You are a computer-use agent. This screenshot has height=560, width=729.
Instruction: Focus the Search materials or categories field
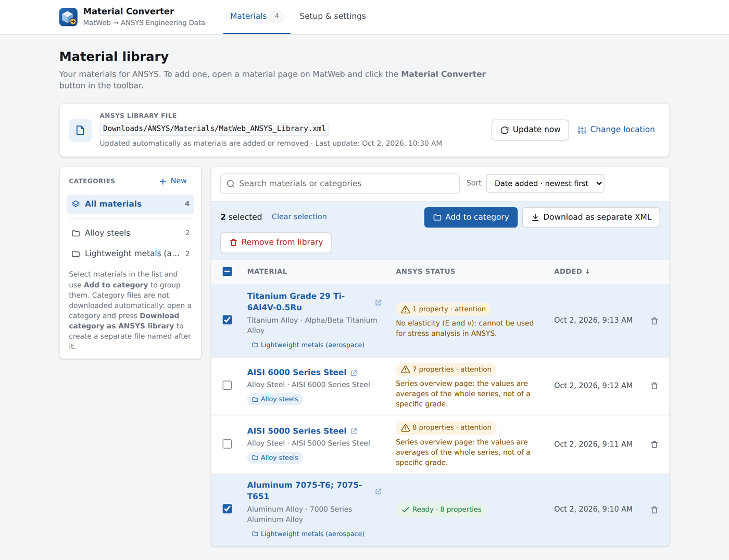click(x=340, y=184)
